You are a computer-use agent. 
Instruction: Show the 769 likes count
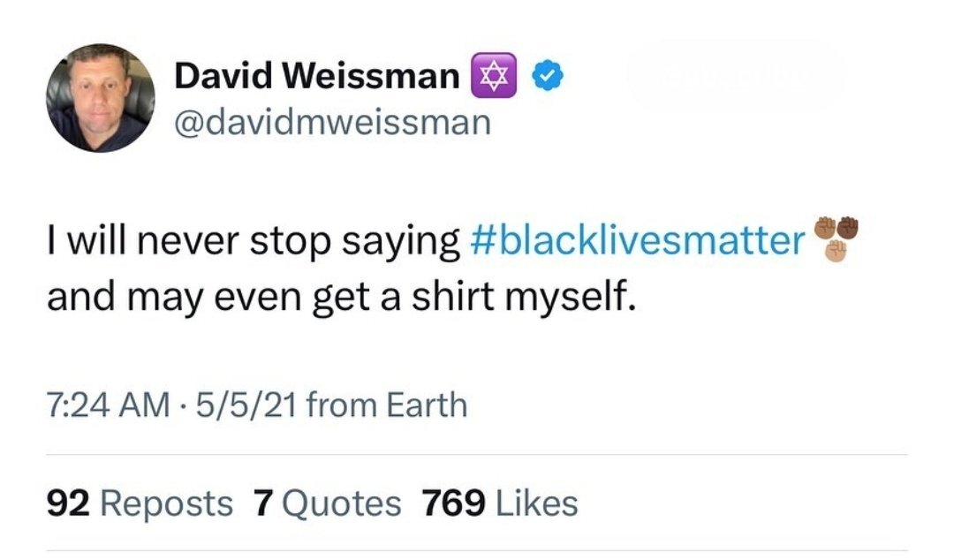pyautogui.click(x=454, y=503)
